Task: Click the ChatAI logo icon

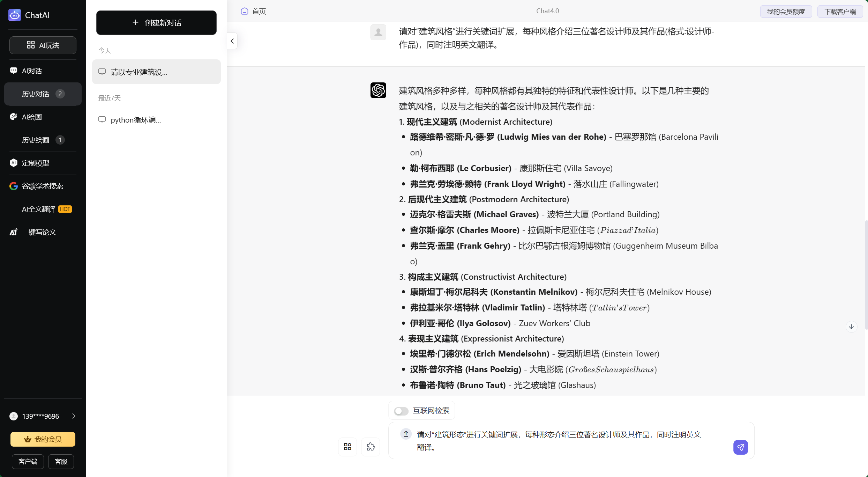Action: click(x=15, y=15)
